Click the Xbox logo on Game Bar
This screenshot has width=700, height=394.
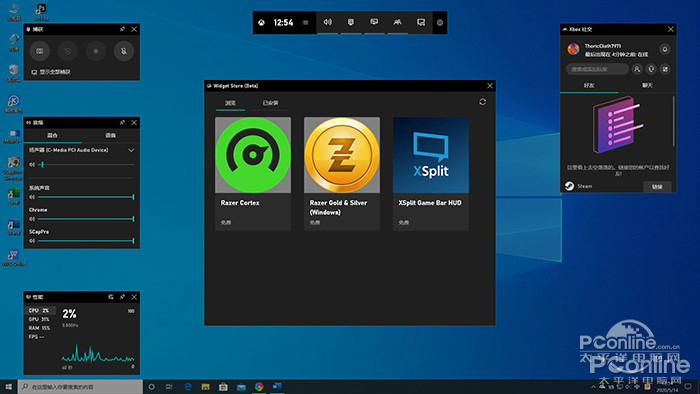tap(262, 23)
